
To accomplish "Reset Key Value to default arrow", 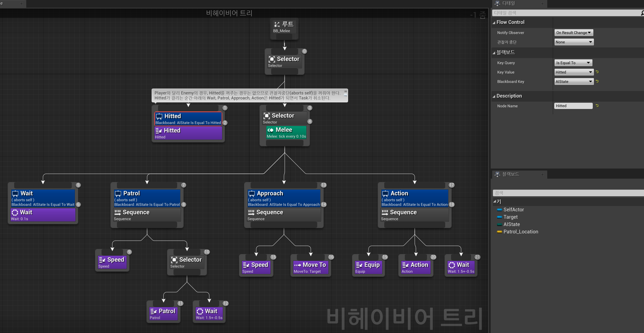I will point(597,72).
